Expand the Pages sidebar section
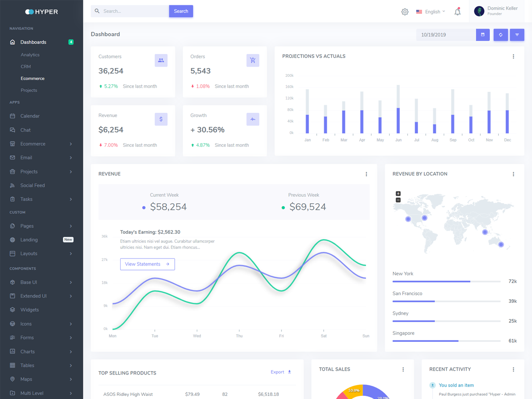Screen dimensions: 532x399 (x=41, y=226)
